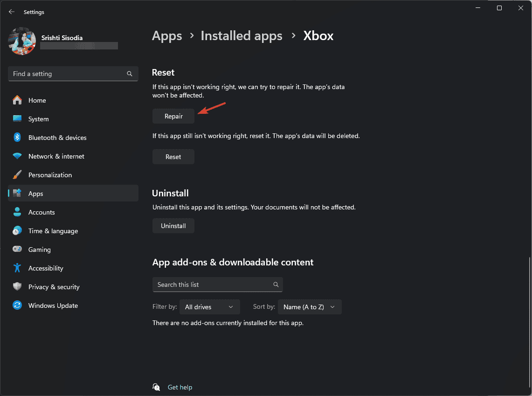Viewport: 532px width, 396px height.
Task: Open Time & language settings
Action: 73,231
